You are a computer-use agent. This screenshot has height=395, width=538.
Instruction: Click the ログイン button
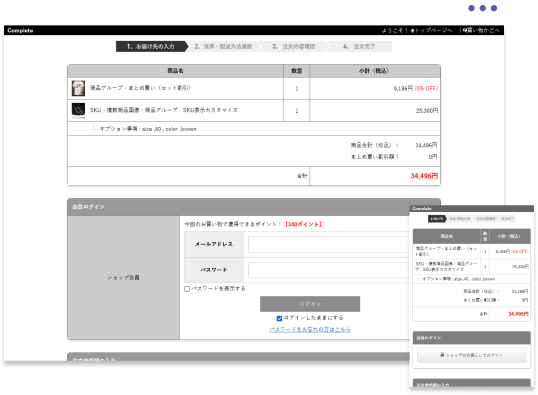310,304
